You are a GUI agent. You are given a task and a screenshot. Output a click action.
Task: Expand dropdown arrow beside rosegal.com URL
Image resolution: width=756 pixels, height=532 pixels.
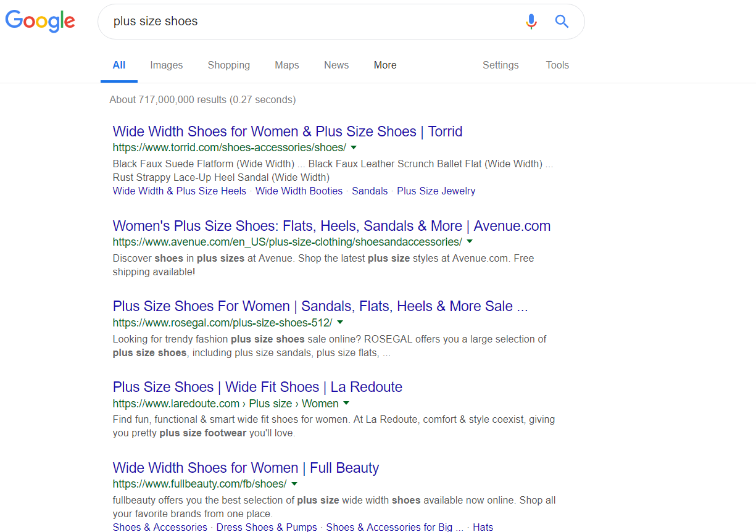tap(340, 322)
